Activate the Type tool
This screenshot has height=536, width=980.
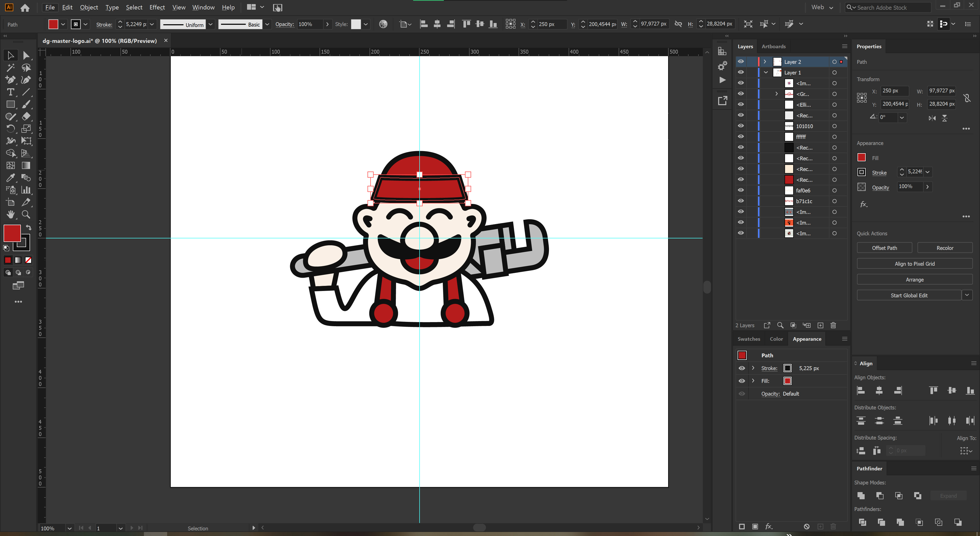pyautogui.click(x=11, y=92)
